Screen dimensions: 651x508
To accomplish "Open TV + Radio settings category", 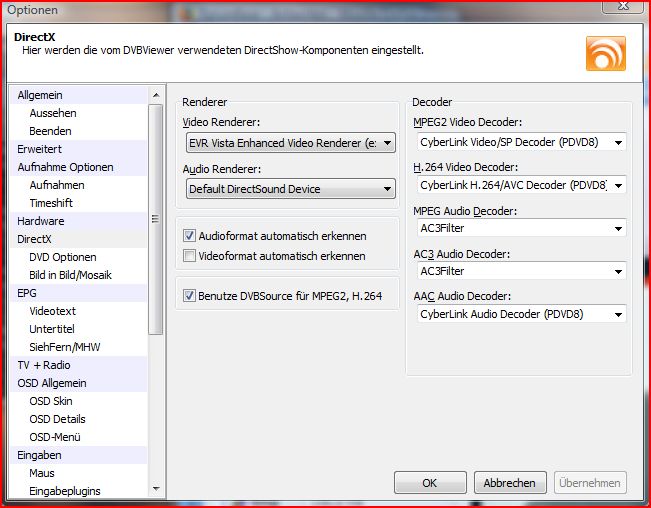I will (78, 365).
